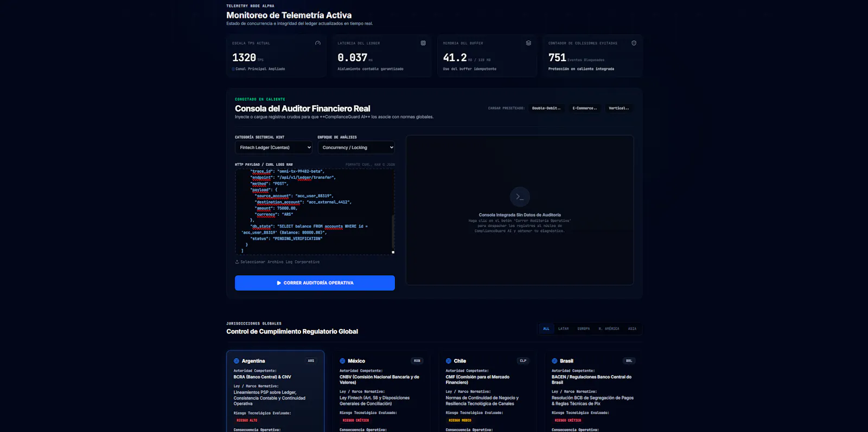Click the Brasil card title

point(566,361)
